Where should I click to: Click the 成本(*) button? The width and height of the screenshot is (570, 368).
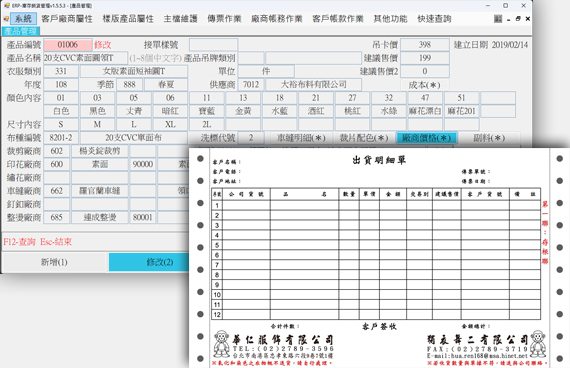pyautogui.click(x=424, y=85)
